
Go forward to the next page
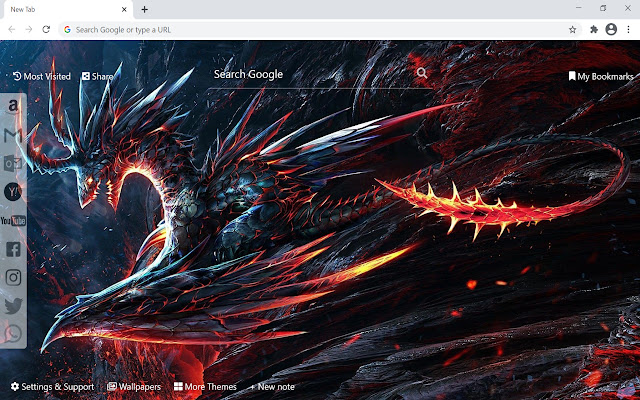[29, 29]
